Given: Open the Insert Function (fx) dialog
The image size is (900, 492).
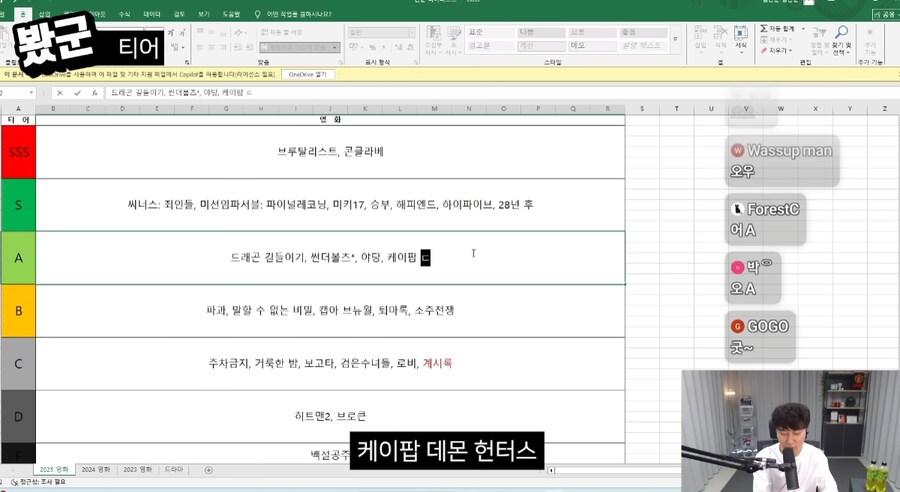Looking at the screenshot, I should [x=94, y=92].
